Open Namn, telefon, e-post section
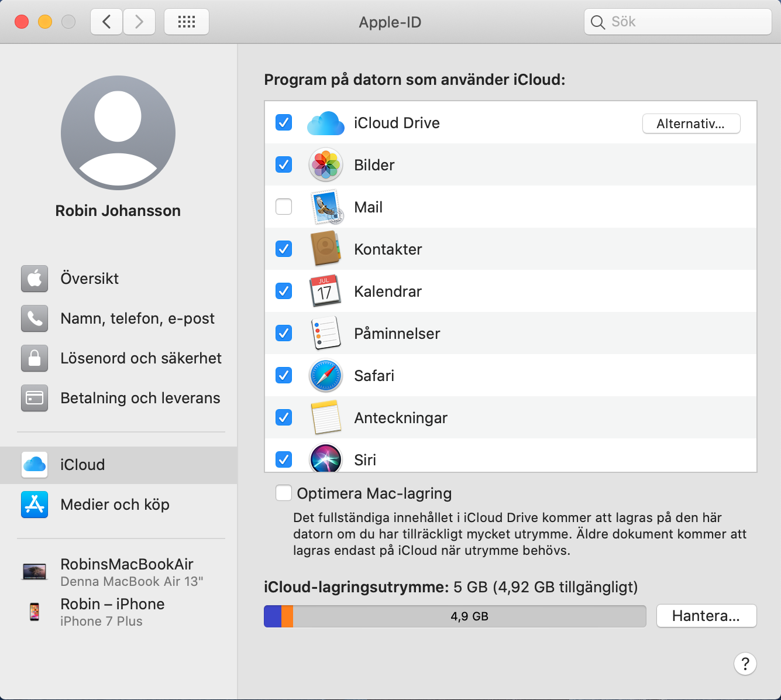781x700 pixels. [119, 318]
